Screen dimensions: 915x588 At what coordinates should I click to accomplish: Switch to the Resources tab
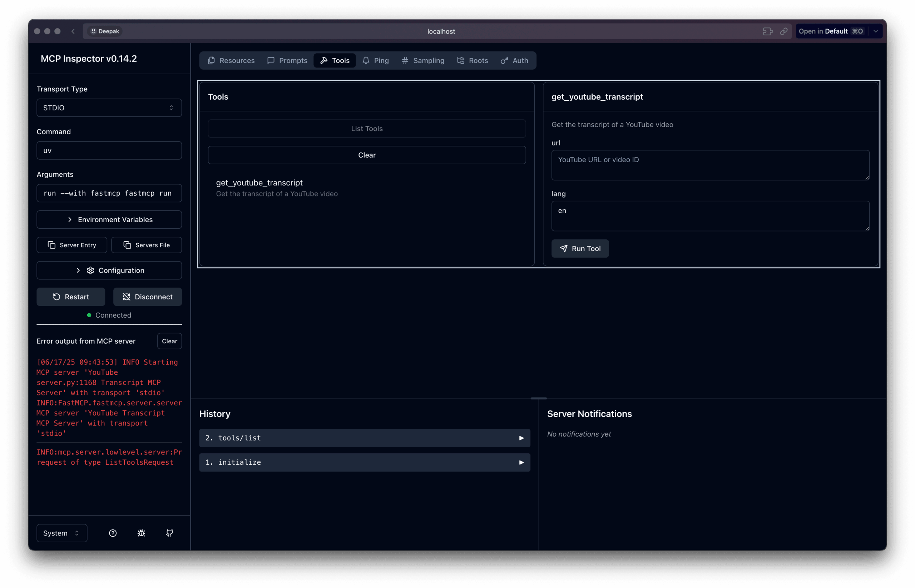[231, 60]
